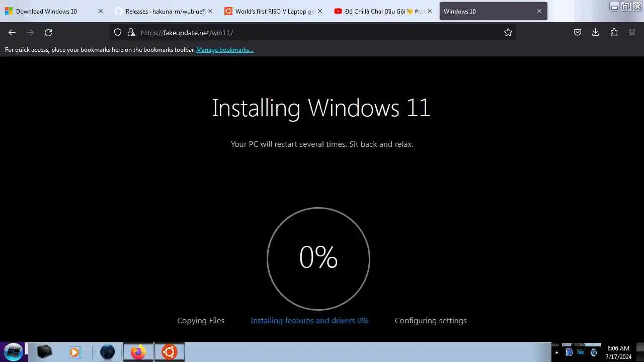Image resolution: width=644 pixels, height=362 pixels.
Task: Reload the current page
Action: tap(48, 32)
